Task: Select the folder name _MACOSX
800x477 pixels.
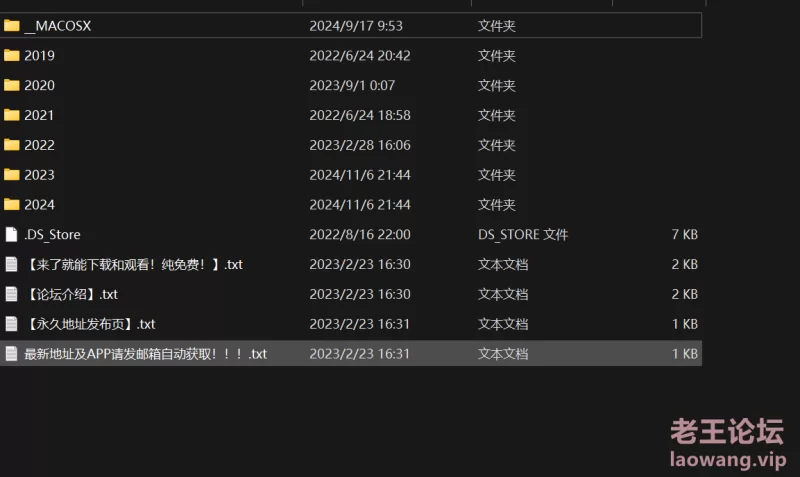Action: click(58, 26)
